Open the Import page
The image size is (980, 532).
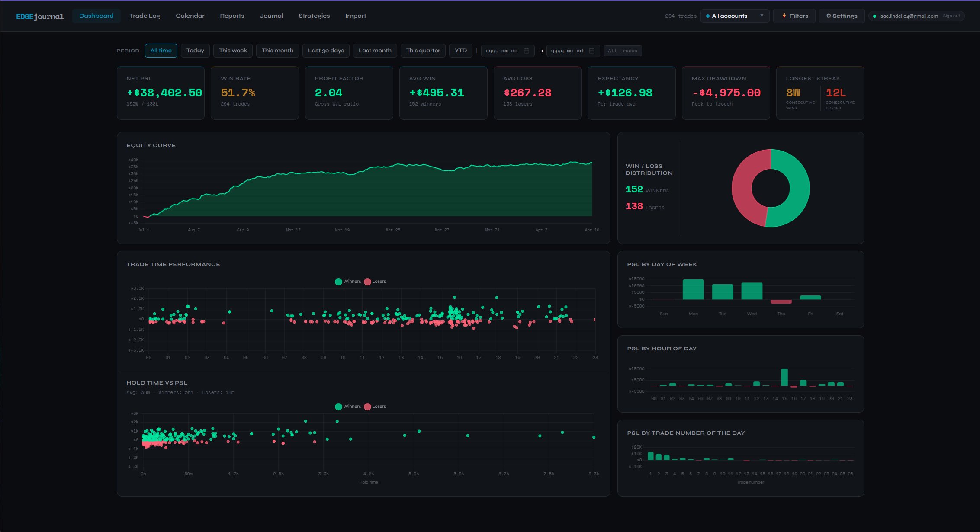tap(356, 16)
